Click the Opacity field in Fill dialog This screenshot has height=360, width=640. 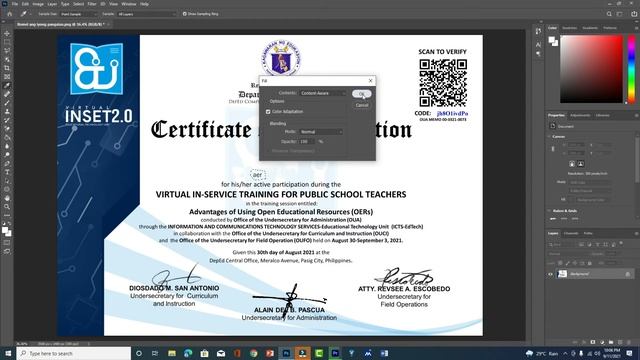307,141
